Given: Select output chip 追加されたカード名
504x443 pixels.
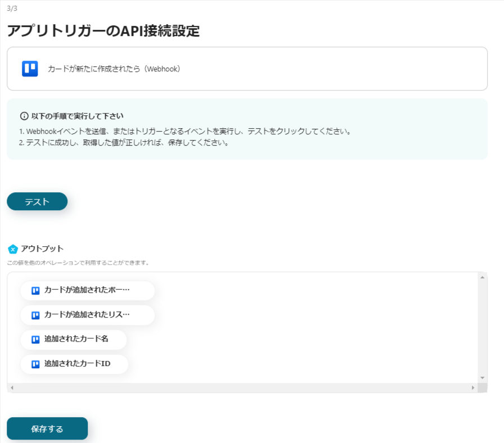Looking at the screenshot, I should pyautogui.click(x=74, y=339).
